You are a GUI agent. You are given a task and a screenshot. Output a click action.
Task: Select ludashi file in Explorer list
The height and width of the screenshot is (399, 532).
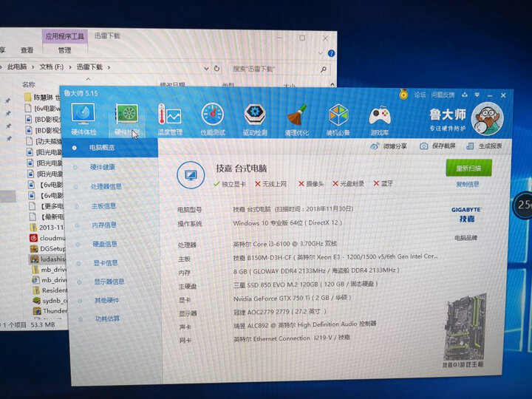point(47,259)
